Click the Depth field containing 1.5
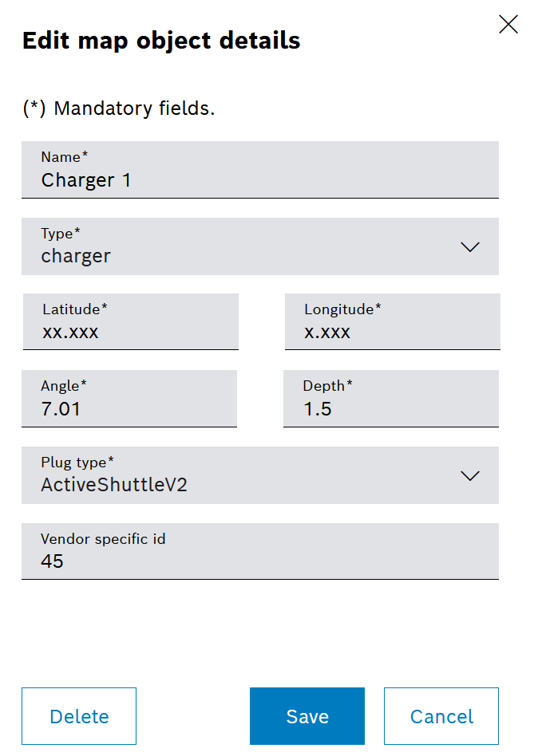534x756 pixels. tap(391, 399)
